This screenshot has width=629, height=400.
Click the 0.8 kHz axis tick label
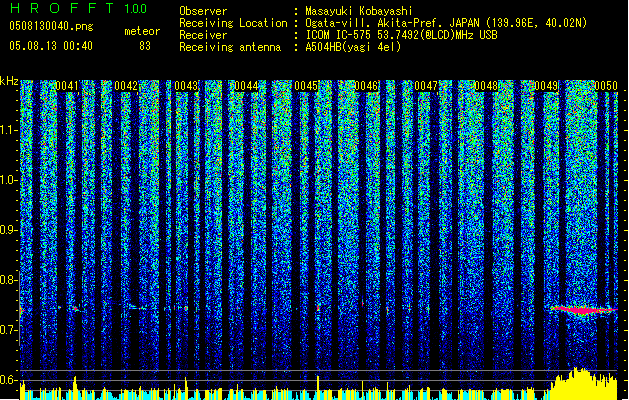tap(9, 280)
